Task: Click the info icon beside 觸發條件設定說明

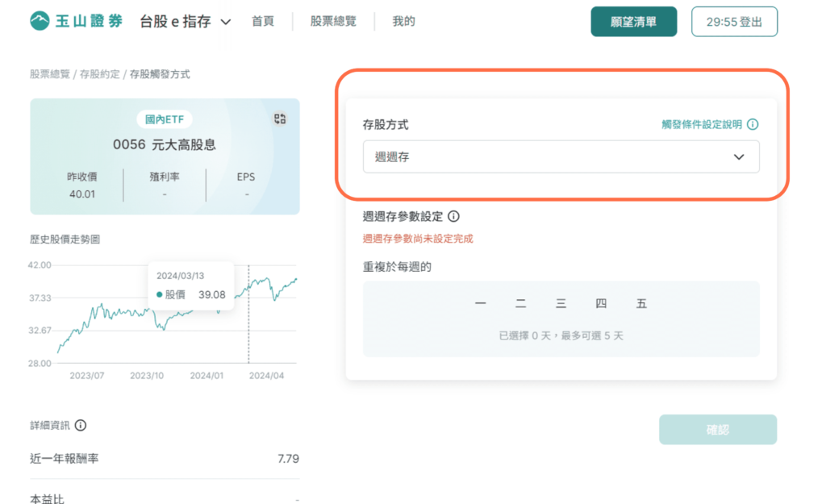Action: click(753, 124)
